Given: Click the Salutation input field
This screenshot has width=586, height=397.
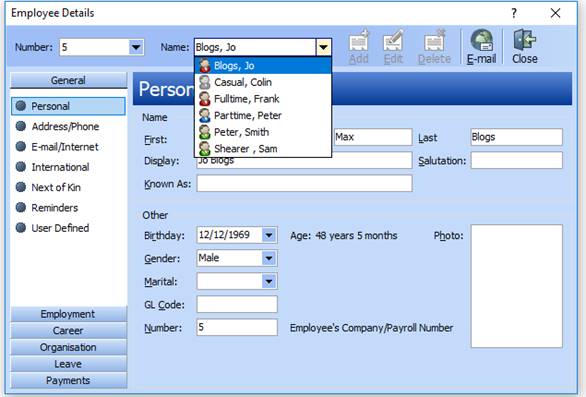Looking at the screenshot, I should 516,160.
